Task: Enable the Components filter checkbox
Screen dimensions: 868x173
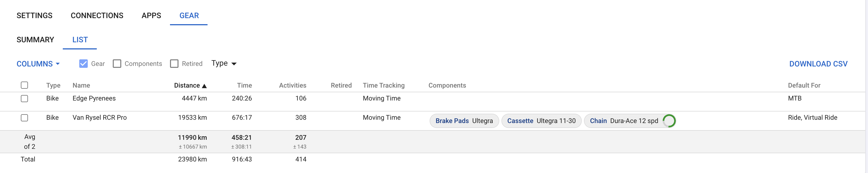Action: click(117, 64)
